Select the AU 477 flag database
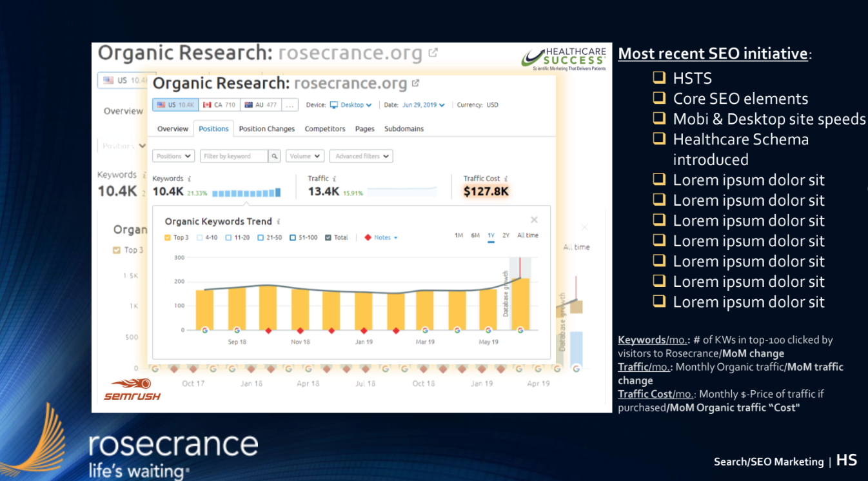This screenshot has width=868, height=481. click(261, 105)
